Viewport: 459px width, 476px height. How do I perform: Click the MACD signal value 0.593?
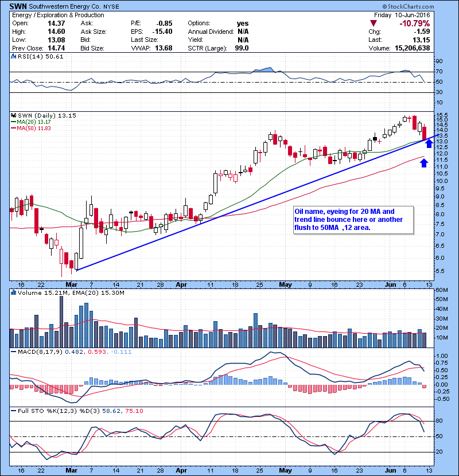(97, 352)
